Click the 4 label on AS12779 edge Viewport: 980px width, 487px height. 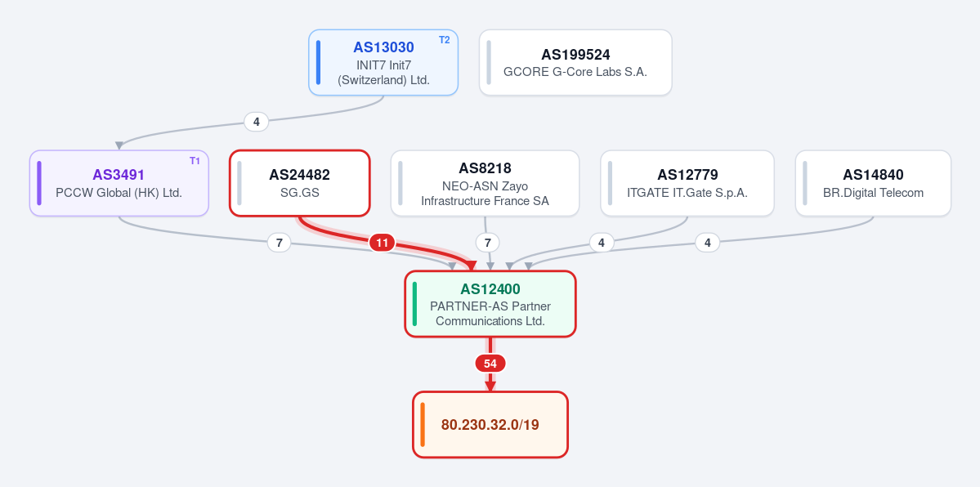pyautogui.click(x=602, y=243)
